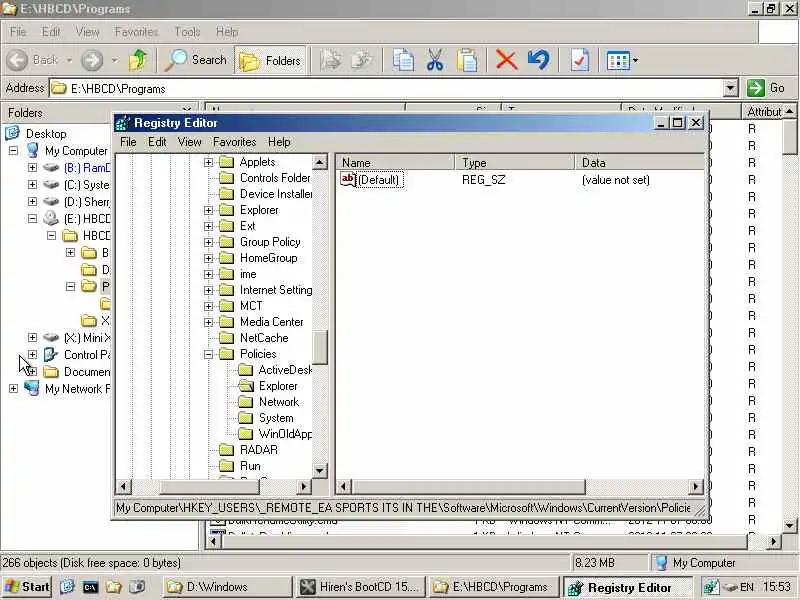Image resolution: width=800 pixels, height=600 pixels.
Task: Click the Name column header in Registry Editor
Action: pyautogui.click(x=395, y=163)
